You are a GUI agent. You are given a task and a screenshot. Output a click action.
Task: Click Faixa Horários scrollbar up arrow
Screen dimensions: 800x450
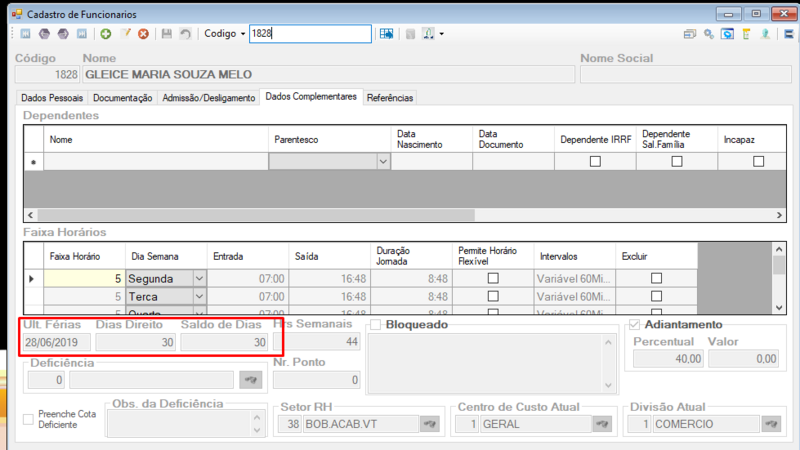coord(779,249)
